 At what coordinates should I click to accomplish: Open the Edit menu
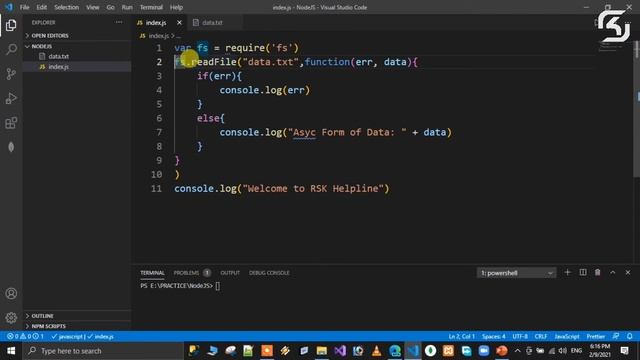(x=41, y=7)
